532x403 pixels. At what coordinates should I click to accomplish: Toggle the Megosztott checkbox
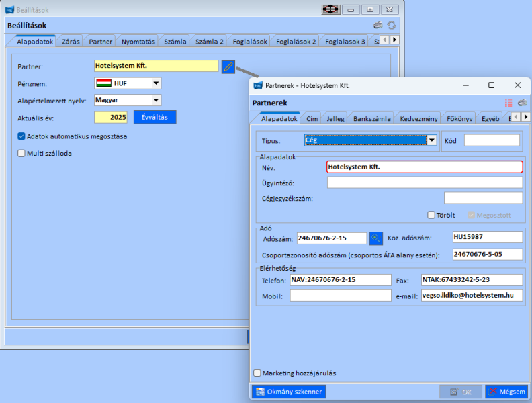point(472,215)
